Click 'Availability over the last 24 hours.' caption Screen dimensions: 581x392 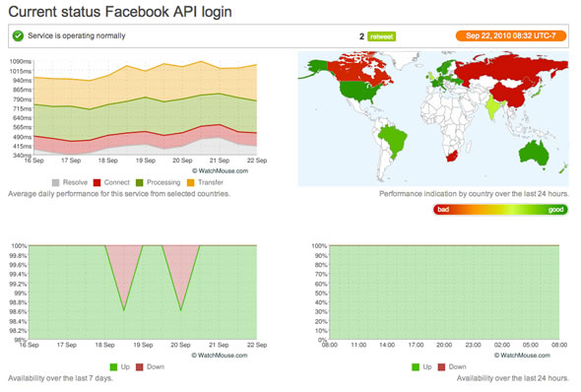[512, 378]
